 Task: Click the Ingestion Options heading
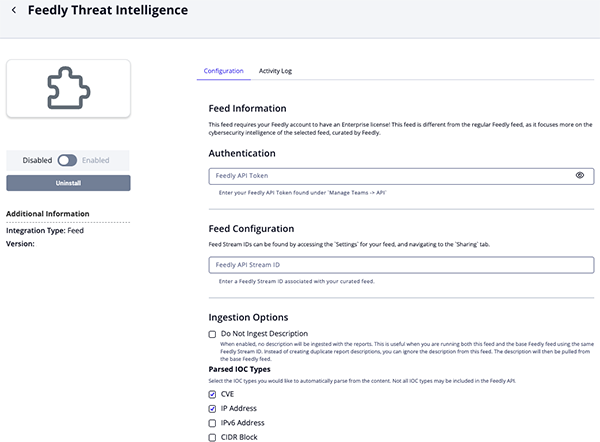pyautogui.click(x=248, y=318)
